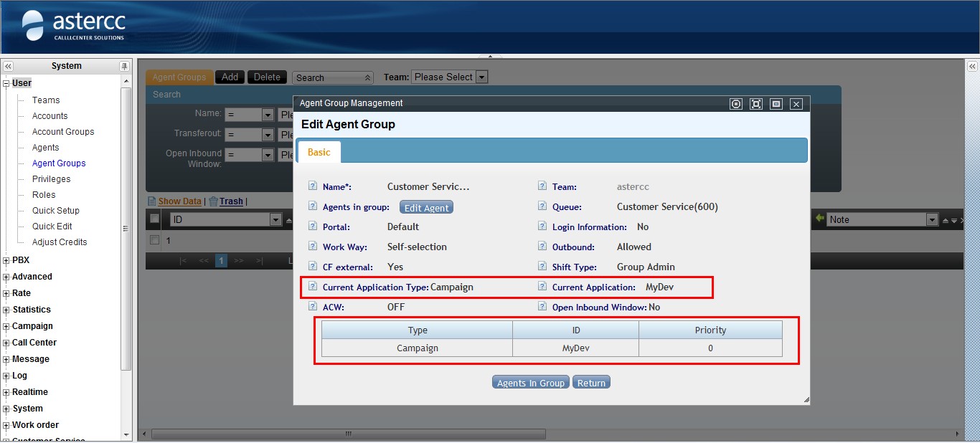Switch to the Basic tab
This screenshot has width=980, height=443.
319,152
